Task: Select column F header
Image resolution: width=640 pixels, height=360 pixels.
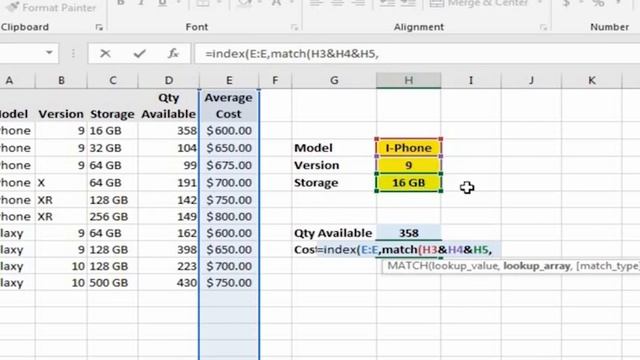Action: (275, 80)
